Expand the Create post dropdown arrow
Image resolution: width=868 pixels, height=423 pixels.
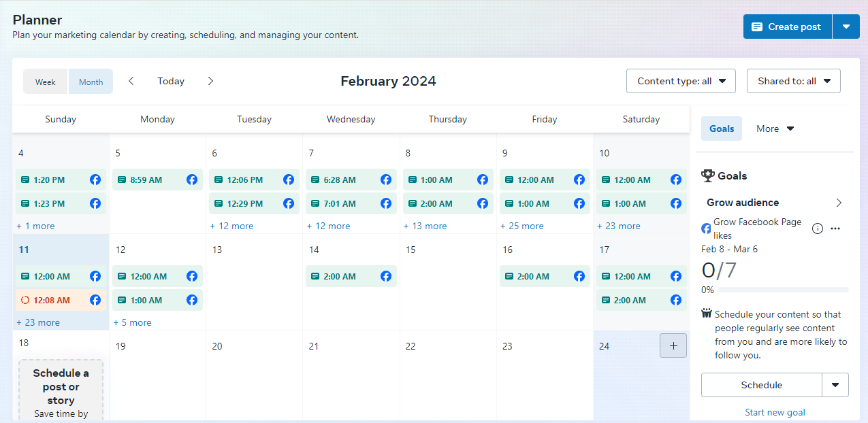[846, 27]
